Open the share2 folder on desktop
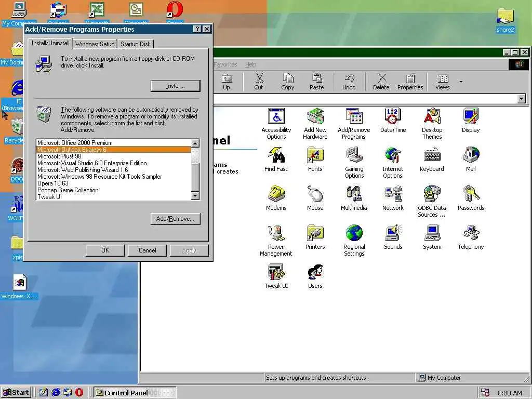This screenshot has height=399, width=532. pyautogui.click(x=505, y=21)
